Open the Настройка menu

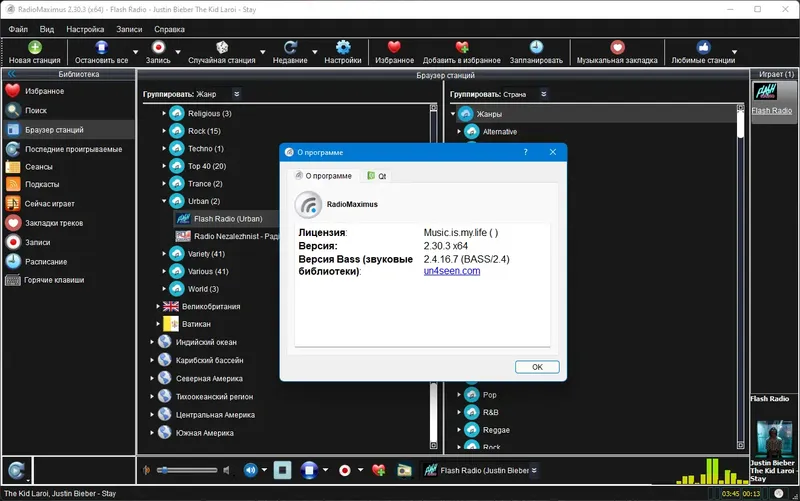[x=85, y=30]
